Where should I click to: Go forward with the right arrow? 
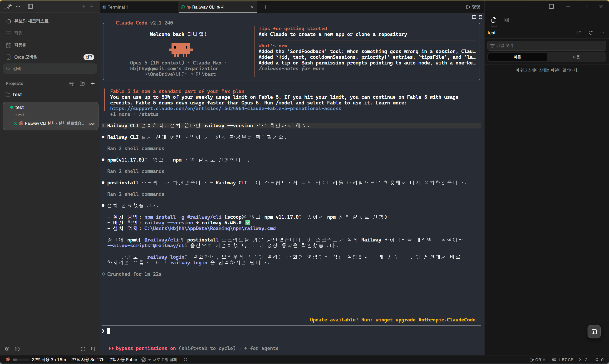click(92, 7)
